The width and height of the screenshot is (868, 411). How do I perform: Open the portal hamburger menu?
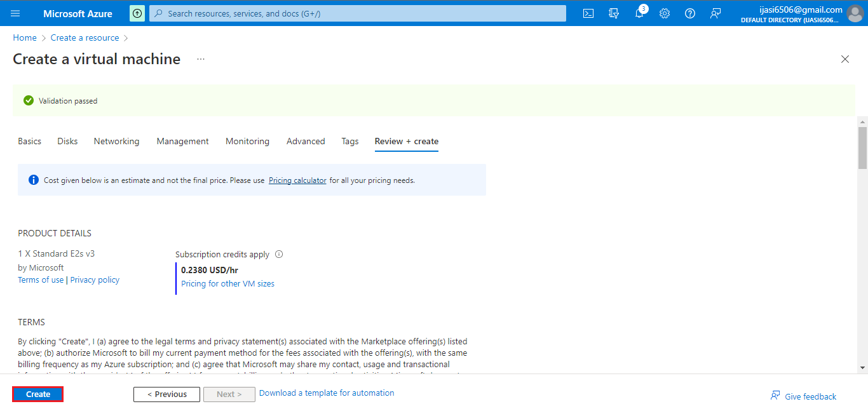click(x=15, y=13)
